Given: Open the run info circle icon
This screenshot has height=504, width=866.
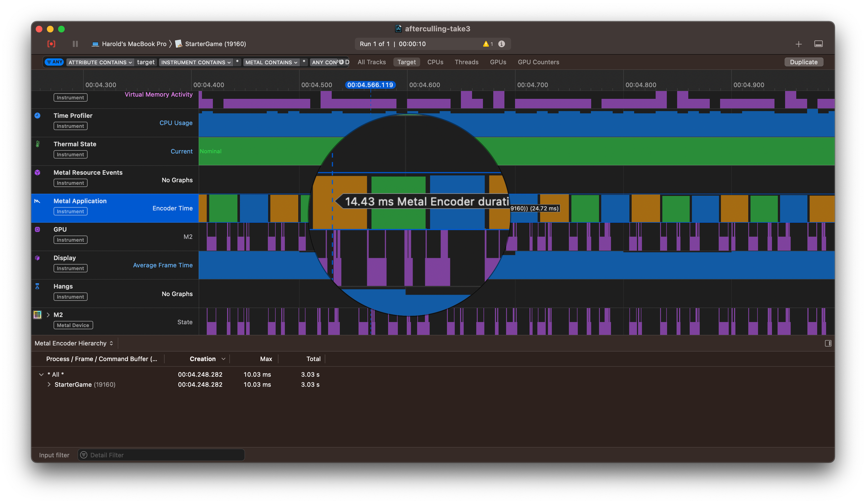Looking at the screenshot, I should tap(501, 44).
